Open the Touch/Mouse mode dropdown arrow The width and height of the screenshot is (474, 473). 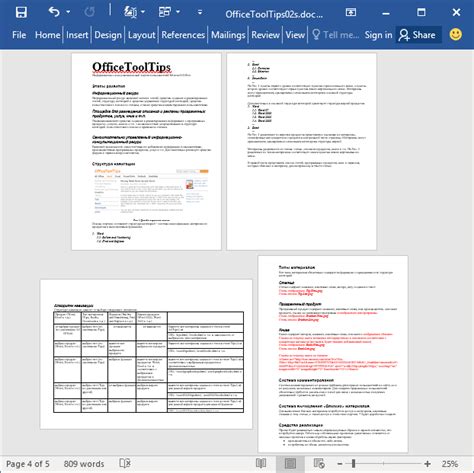[x=178, y=12]
